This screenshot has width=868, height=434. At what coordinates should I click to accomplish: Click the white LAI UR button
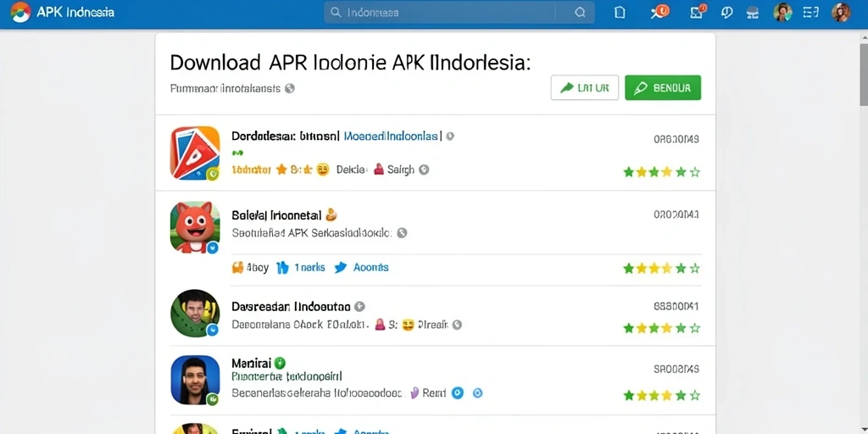[x=585, y=87]
